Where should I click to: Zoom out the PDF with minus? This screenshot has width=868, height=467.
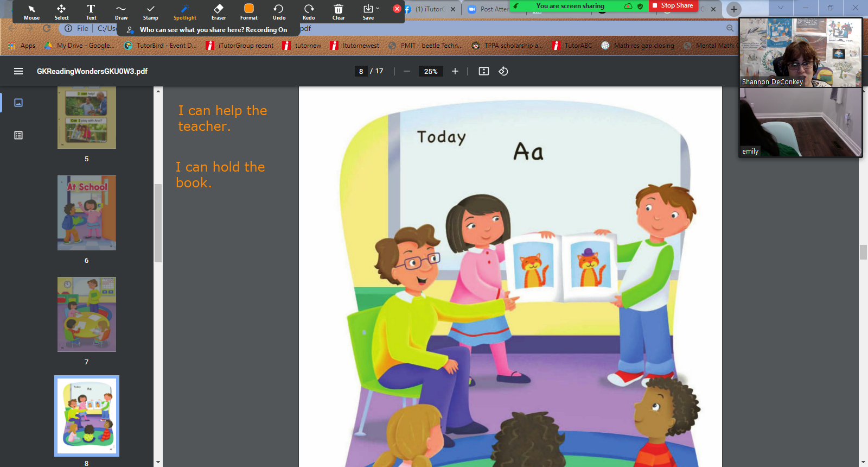(406, 71)
